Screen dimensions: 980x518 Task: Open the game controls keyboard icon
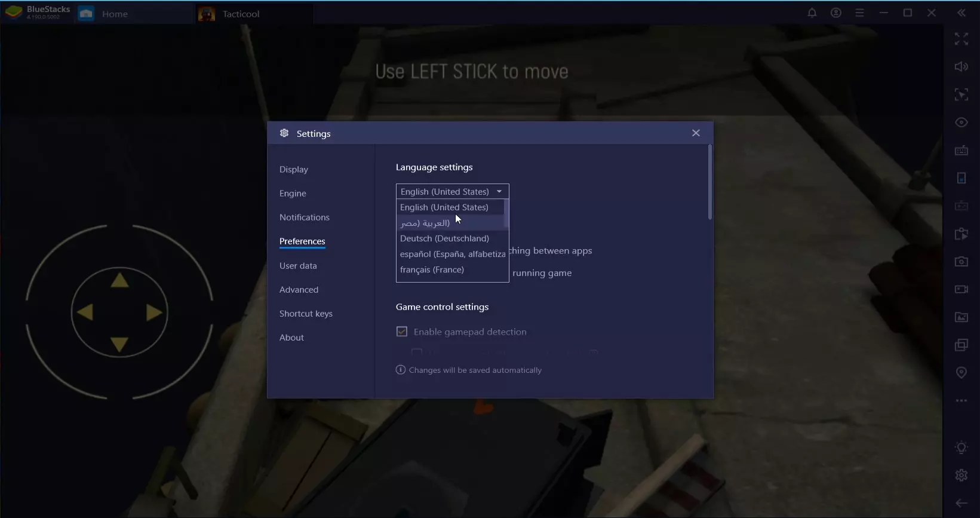(961, 151)
